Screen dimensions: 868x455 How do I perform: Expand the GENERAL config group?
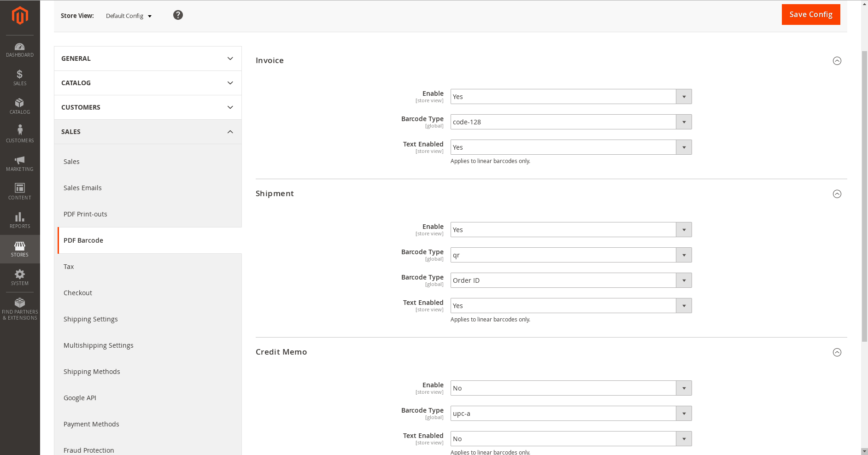click(148, 58)
